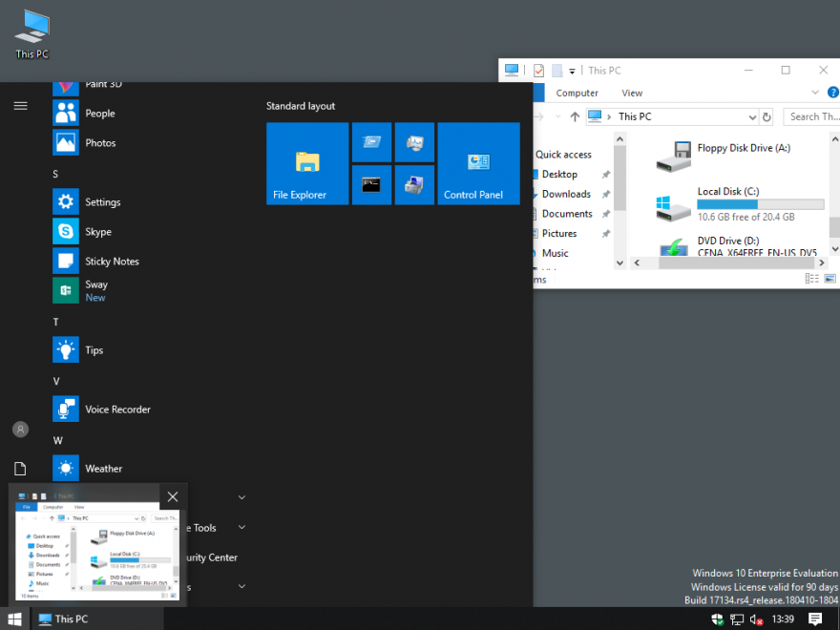
Task: Open Documents icon in Start left rail
Action: [20, 469]
